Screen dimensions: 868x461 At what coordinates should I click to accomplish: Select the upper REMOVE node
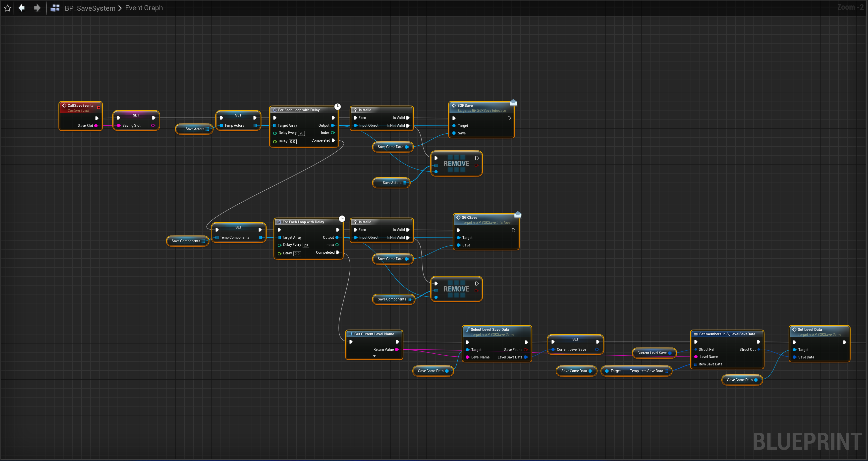point(456,164)
